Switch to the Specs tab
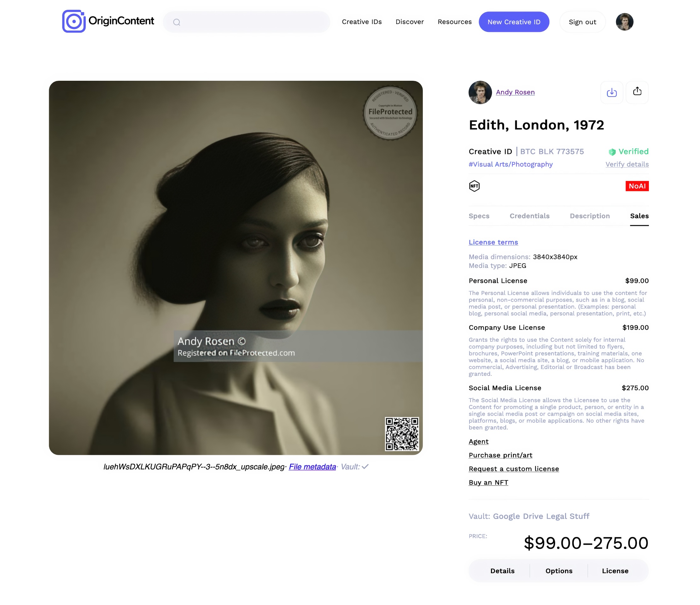 (479, 216)
